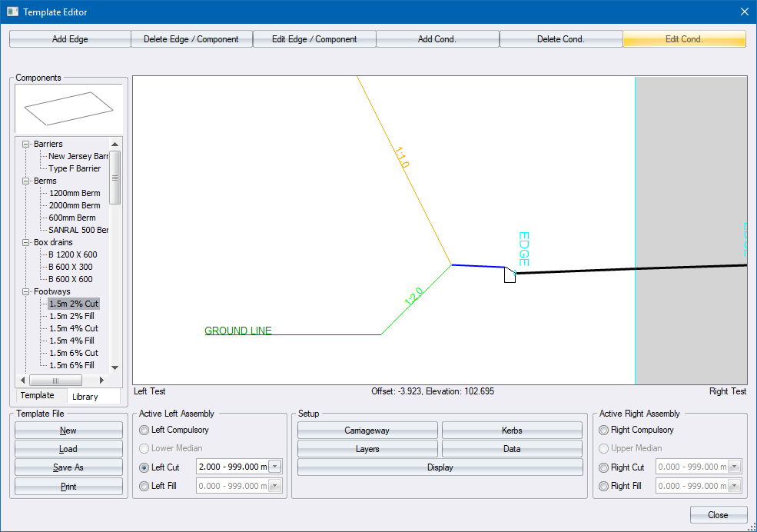Switch to the Template tab
Screen dimensions: 757x532
pos(38,395)
